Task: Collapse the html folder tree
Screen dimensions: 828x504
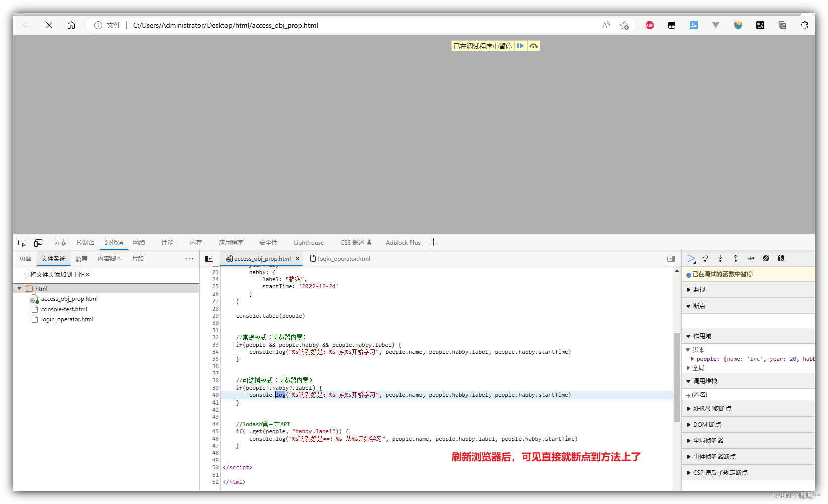Action: point(19,288)
